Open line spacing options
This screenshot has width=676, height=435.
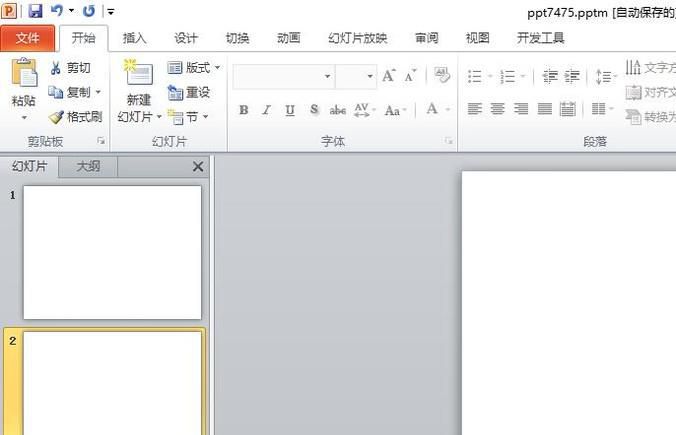(606, 77)
